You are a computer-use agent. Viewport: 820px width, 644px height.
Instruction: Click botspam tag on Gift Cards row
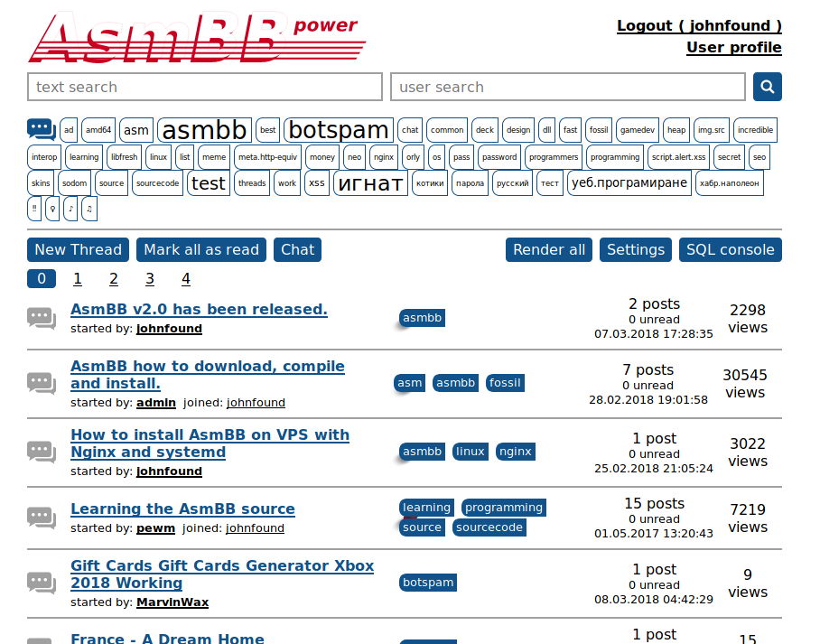pyautogui.click(x=428, y=583)
